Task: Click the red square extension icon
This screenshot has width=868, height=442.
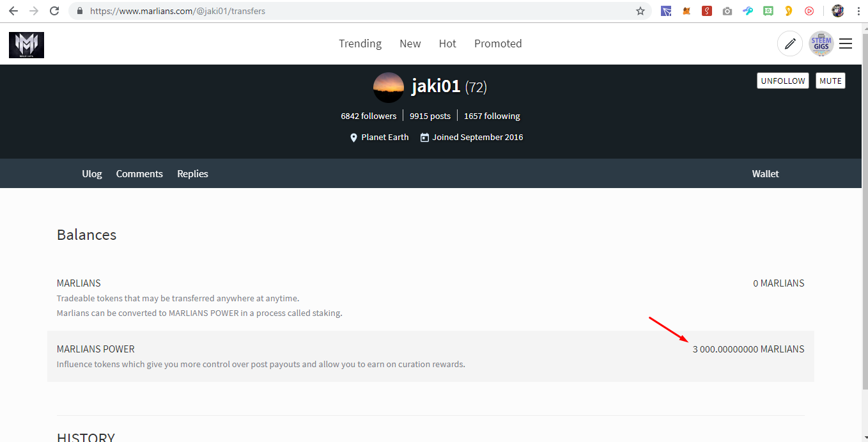Action: pos(707,11)
